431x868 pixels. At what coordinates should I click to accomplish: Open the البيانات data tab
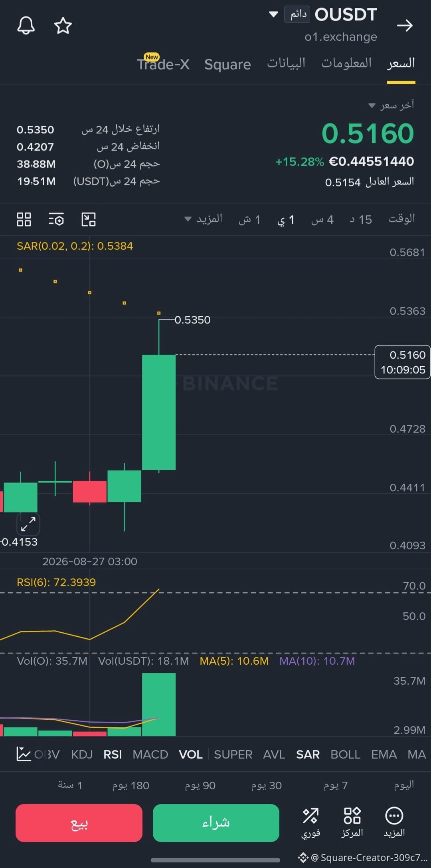point(286,63)
